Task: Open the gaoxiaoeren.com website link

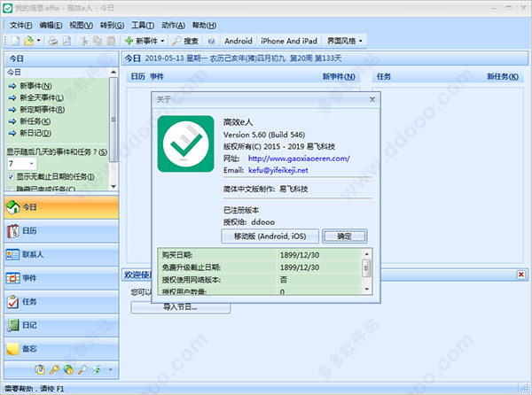Action: pyautogui.click(x=299, y=159)
